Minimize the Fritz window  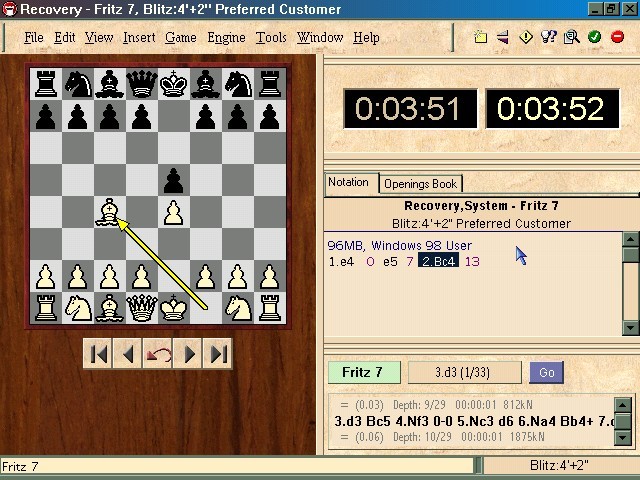pyautogui.click(x=595, y=9)
